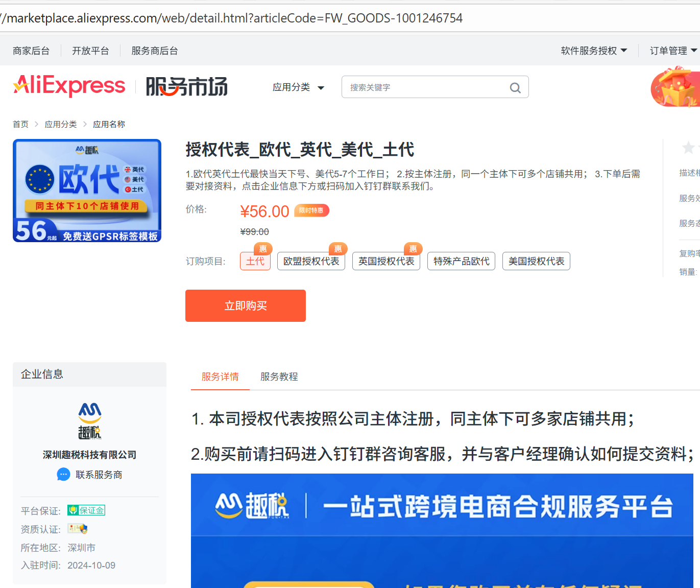Go to 应用分类 breadcrumb
This screenshot has width=700, height=588.
coord(61,124)
